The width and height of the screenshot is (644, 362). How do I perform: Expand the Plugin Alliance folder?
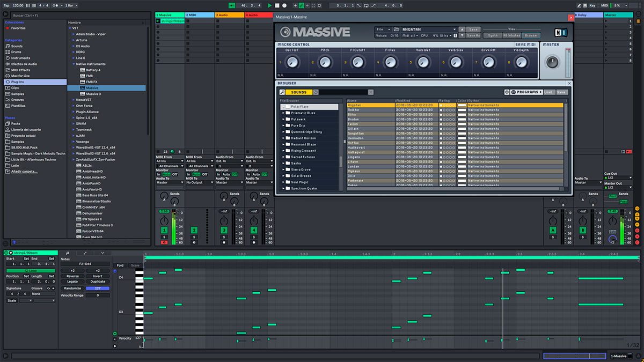click(74, 112)
